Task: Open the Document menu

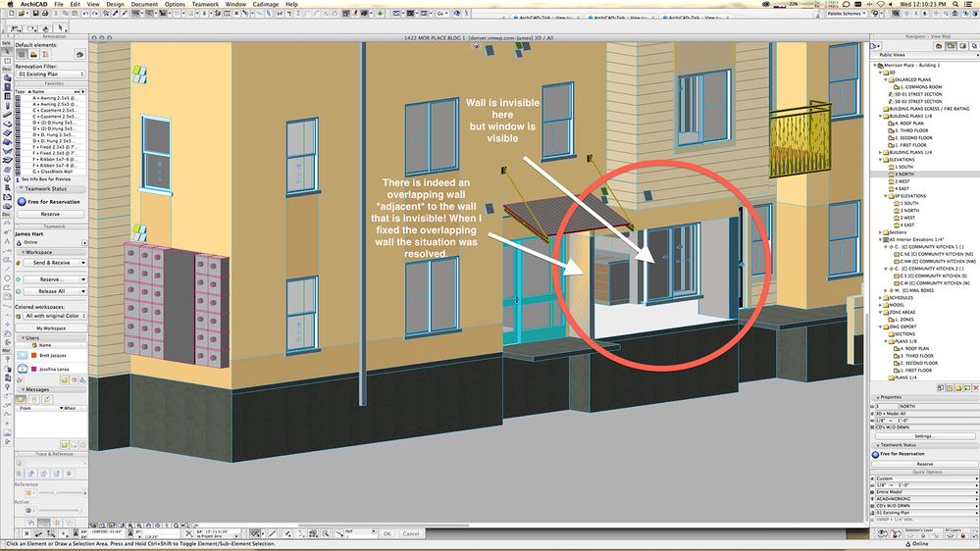Action: tap(144, 4)
